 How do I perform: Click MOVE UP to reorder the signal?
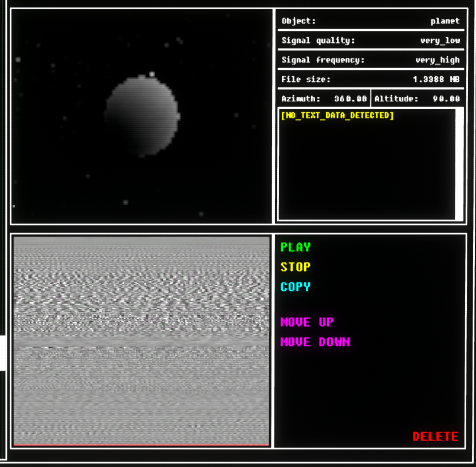point(307,323)
